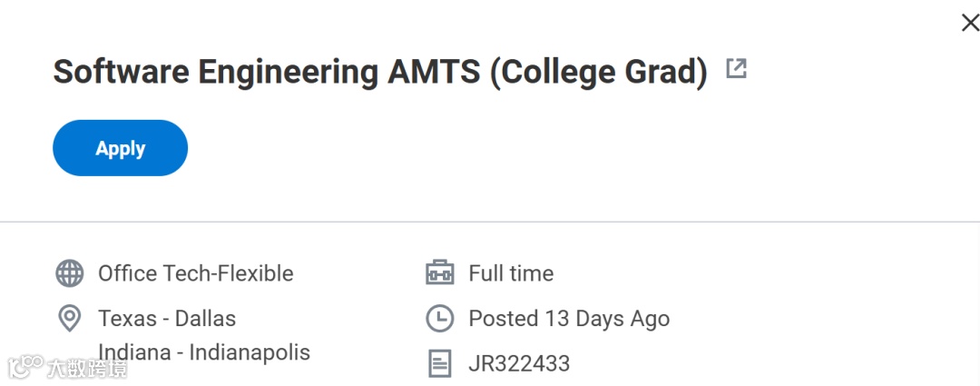The width and height of the screenshot is (980, 386).
Task: Close the job details panel
Action: (969, 23)
